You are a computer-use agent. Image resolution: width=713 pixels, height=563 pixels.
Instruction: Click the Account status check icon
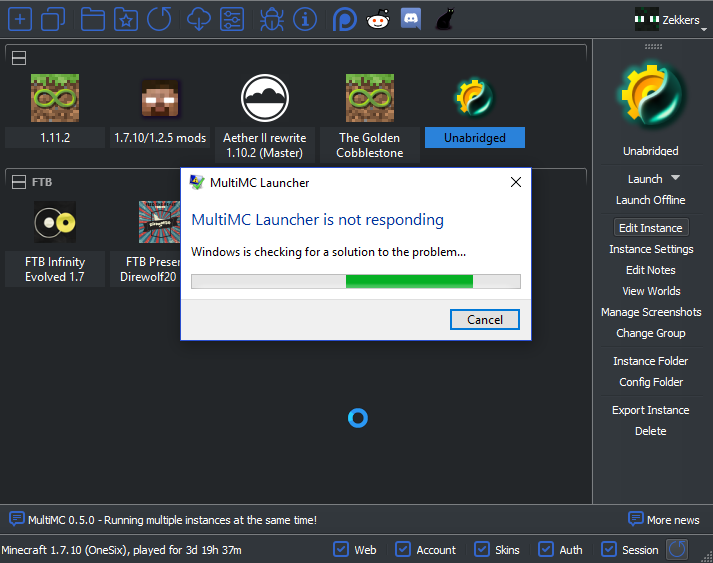(x=403, y=549)
